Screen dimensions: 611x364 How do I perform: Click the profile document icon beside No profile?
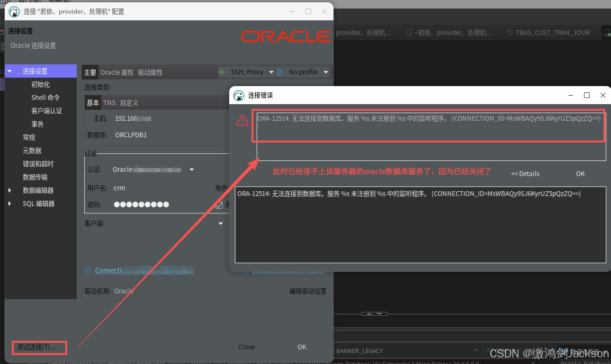279,72
